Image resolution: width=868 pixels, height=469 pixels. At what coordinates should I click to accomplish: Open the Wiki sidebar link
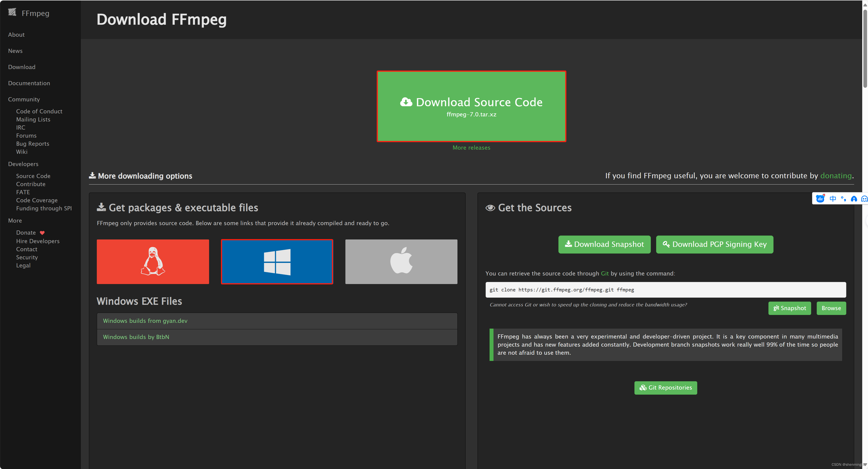21,151
